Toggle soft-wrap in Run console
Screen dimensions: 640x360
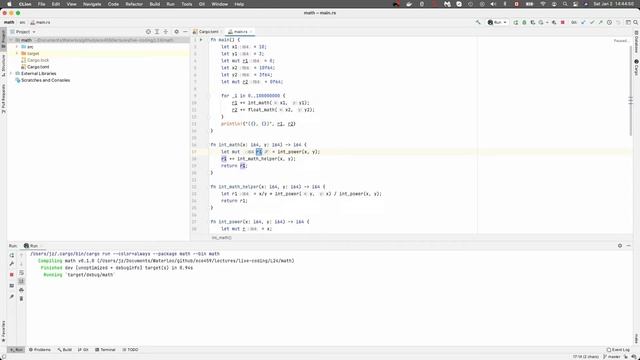(22, 273)
